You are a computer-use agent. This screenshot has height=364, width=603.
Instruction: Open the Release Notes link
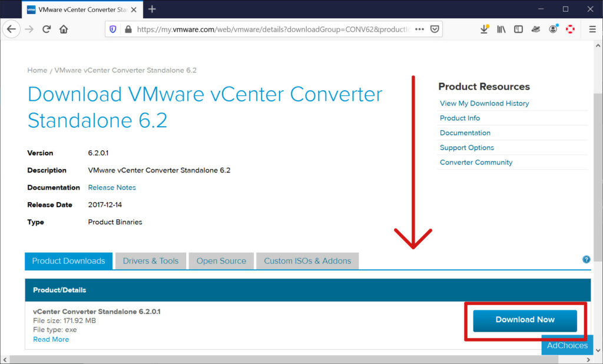pos(112,187)
